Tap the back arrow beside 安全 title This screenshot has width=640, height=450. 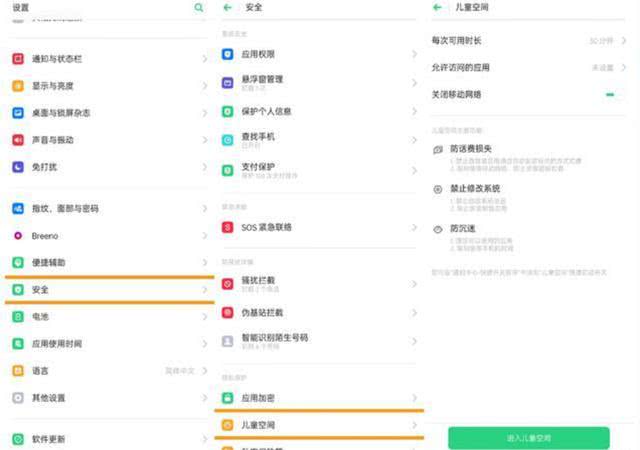[228, 7]
